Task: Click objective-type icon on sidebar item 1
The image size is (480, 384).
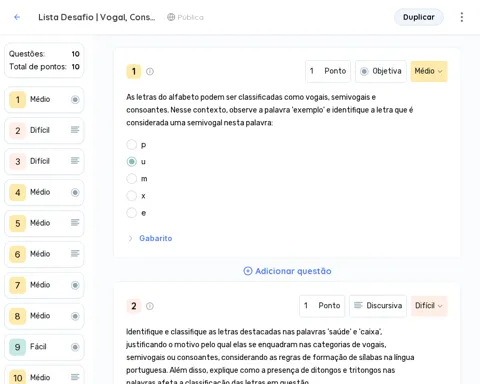Action: click(75, 99)
